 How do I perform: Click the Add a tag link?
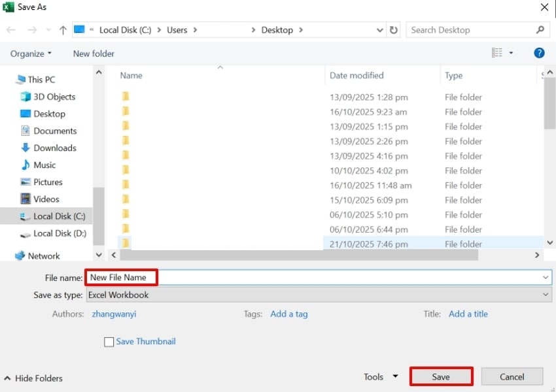pos(288,314)
